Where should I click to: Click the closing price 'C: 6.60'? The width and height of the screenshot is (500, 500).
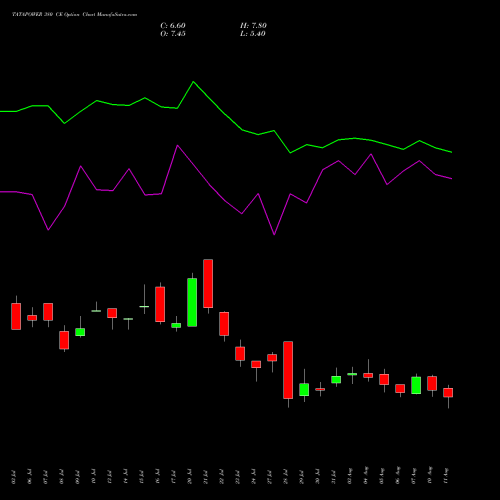173,26
